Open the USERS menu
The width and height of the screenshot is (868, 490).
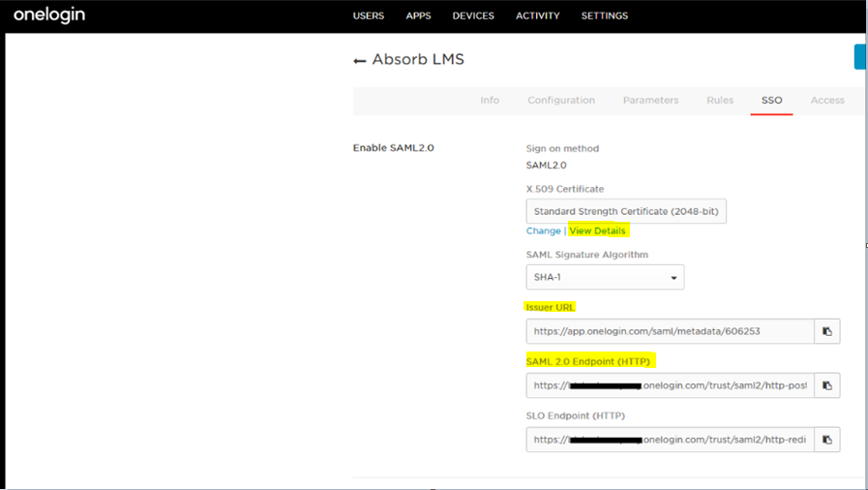pos(369,16)
